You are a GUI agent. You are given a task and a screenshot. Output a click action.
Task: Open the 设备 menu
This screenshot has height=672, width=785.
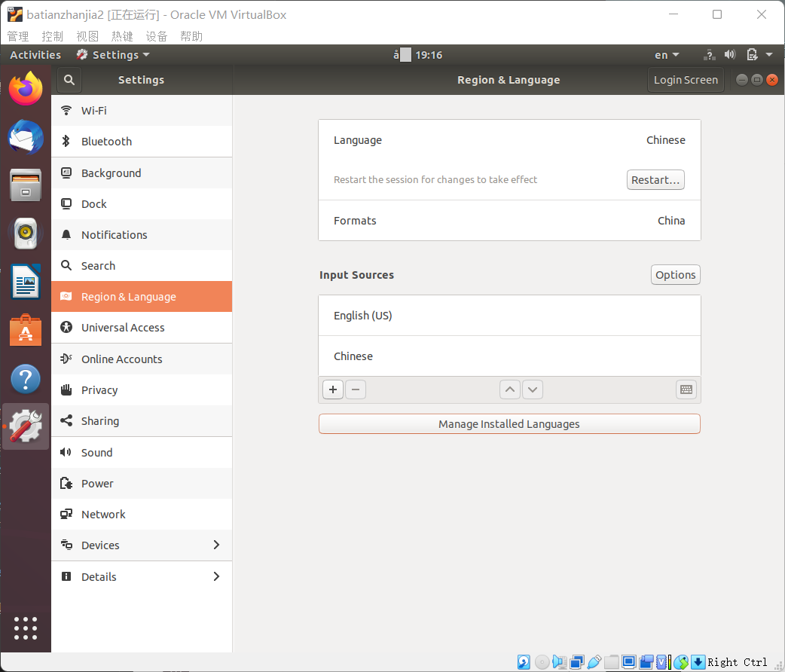pyautogui.click(x=157, y=37)
